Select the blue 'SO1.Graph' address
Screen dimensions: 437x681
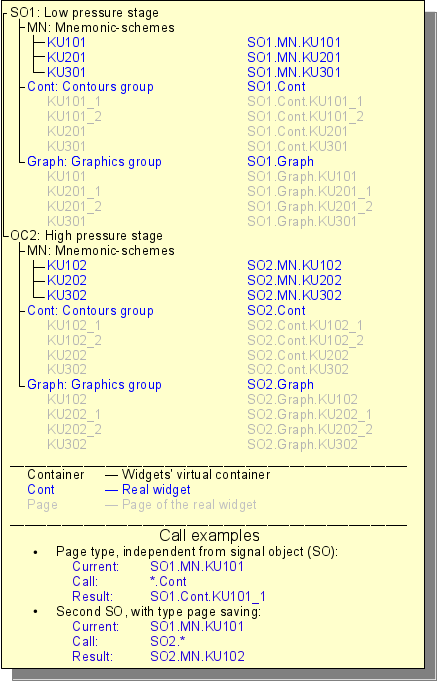(281, 162)
